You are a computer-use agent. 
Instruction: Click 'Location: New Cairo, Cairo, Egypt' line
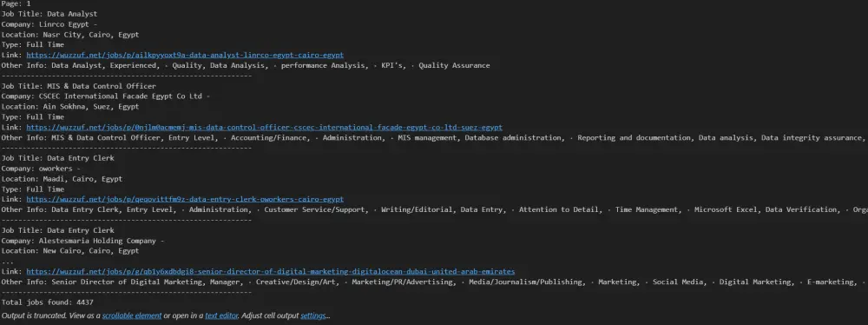click(70, 250)
